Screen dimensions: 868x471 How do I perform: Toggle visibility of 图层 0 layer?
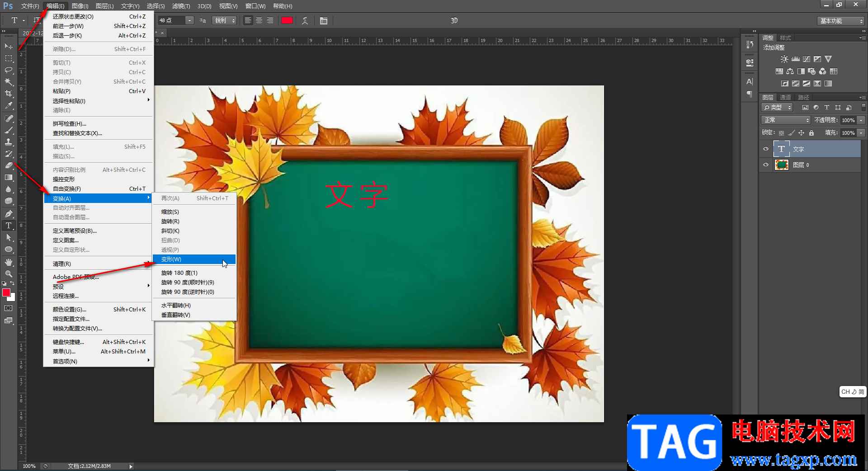point(766,165)
